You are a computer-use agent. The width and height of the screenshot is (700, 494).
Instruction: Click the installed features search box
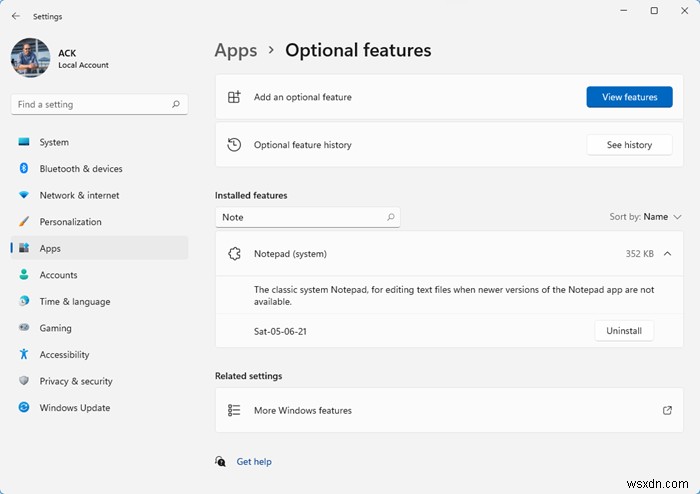coord(300,217)
